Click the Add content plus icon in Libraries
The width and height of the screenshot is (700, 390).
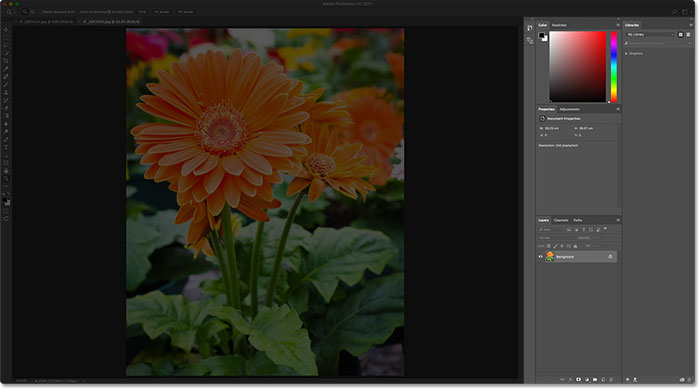[627, 380]
